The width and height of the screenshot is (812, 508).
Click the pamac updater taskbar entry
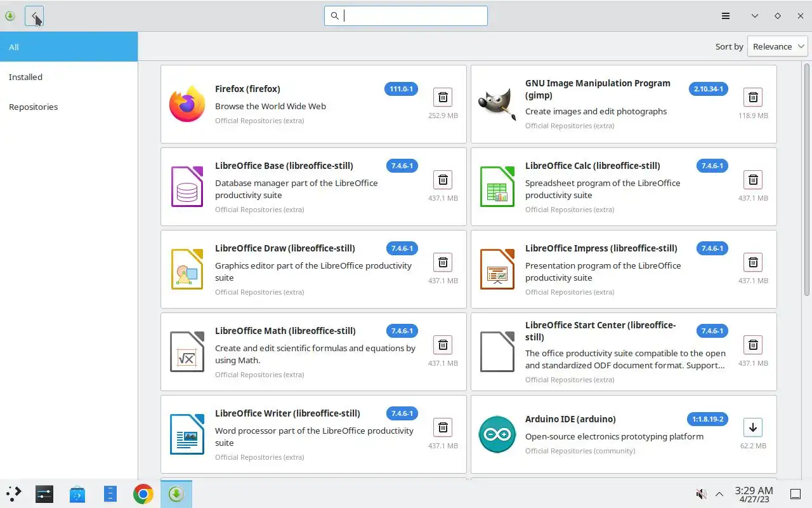coord(176,493)
